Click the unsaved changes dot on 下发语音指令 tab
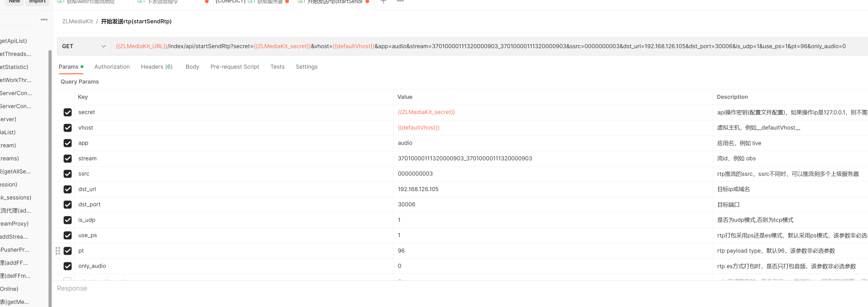Image resolution: width=868 pixels, height=307 pixels. (x=207, y=2)
